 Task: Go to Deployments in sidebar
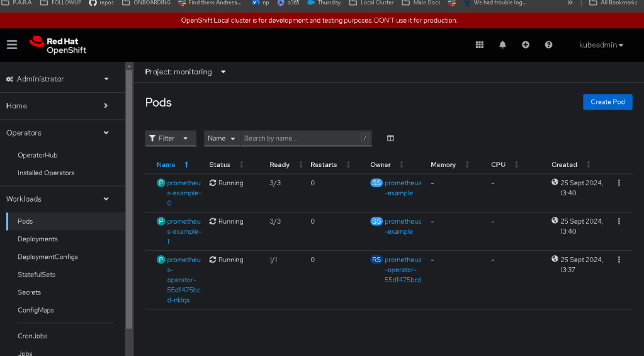click(x=37, y=239)
